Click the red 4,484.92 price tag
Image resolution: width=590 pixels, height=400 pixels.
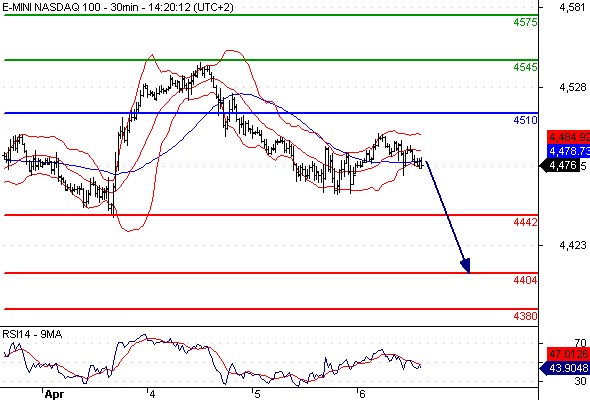click(569, 137)
